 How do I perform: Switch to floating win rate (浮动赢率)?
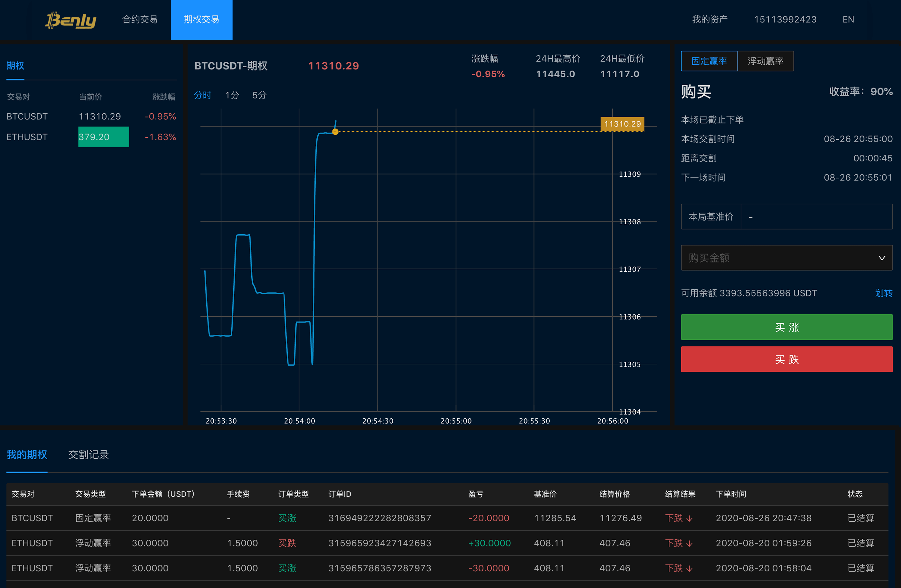(x=765, y=61)
